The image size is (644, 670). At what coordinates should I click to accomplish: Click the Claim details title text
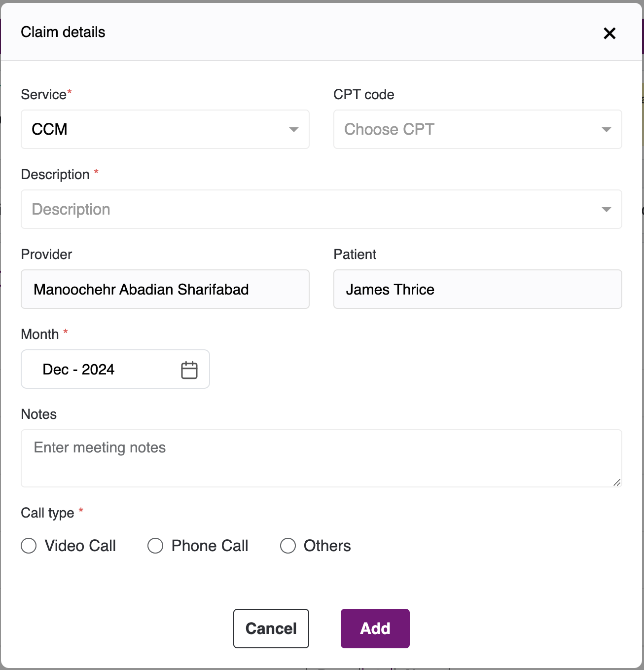click(63, 32)
